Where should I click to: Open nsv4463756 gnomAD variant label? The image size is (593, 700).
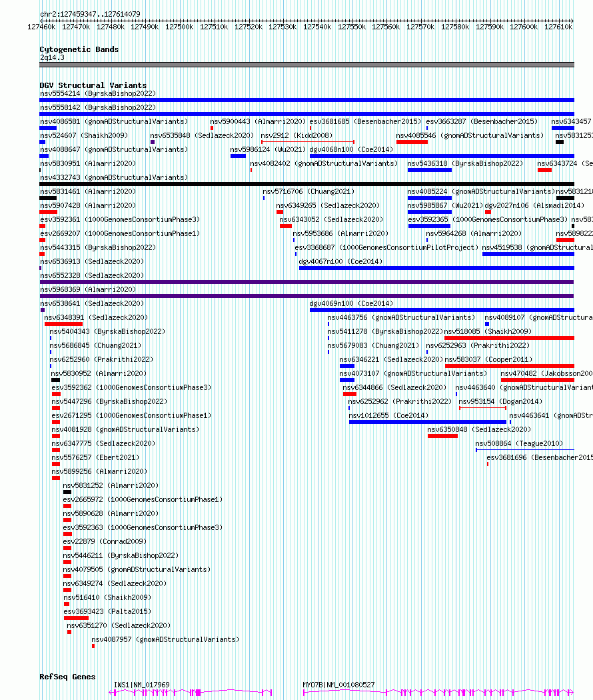pos(401,317)
